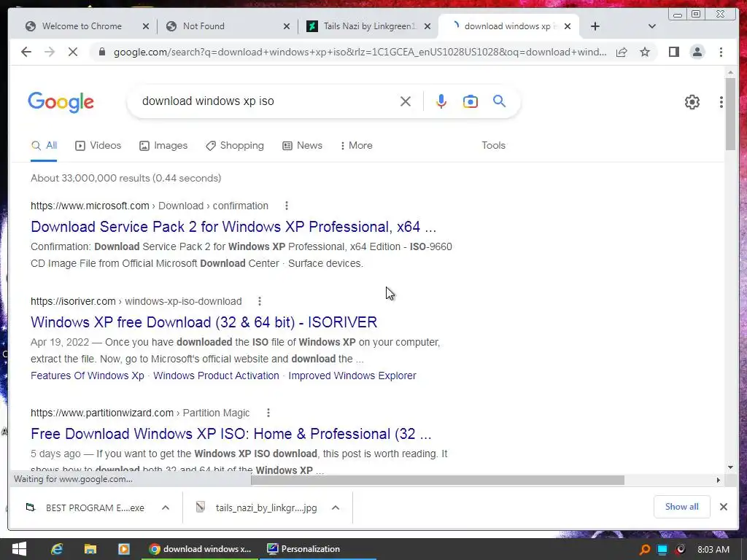This screenshot has height=560, width=747.
Task: Select Images results tab
Action: (163, 146)
